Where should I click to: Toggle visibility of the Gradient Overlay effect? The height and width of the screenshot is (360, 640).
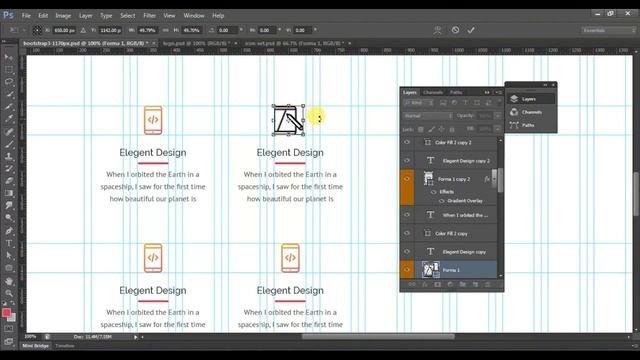point(441,201)
